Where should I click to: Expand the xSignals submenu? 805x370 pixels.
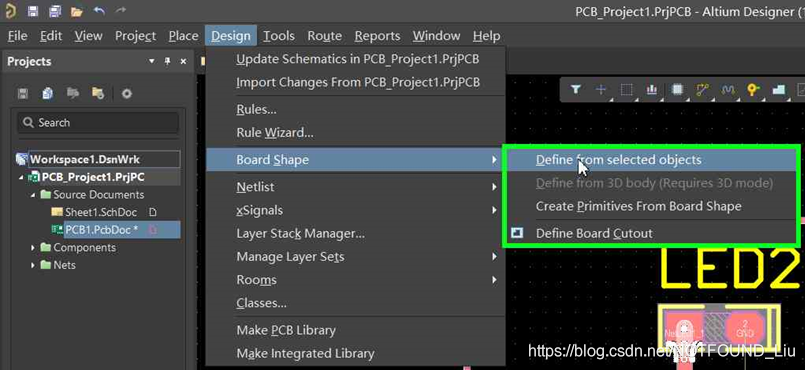point(356,210)
